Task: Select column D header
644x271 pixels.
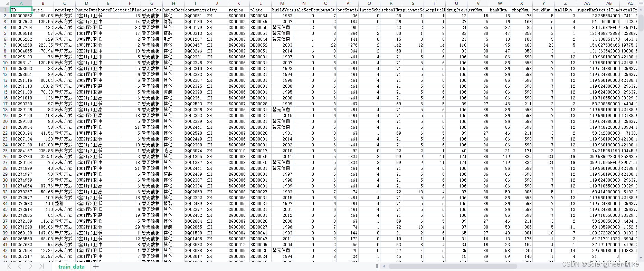Action: coord(86,3)
